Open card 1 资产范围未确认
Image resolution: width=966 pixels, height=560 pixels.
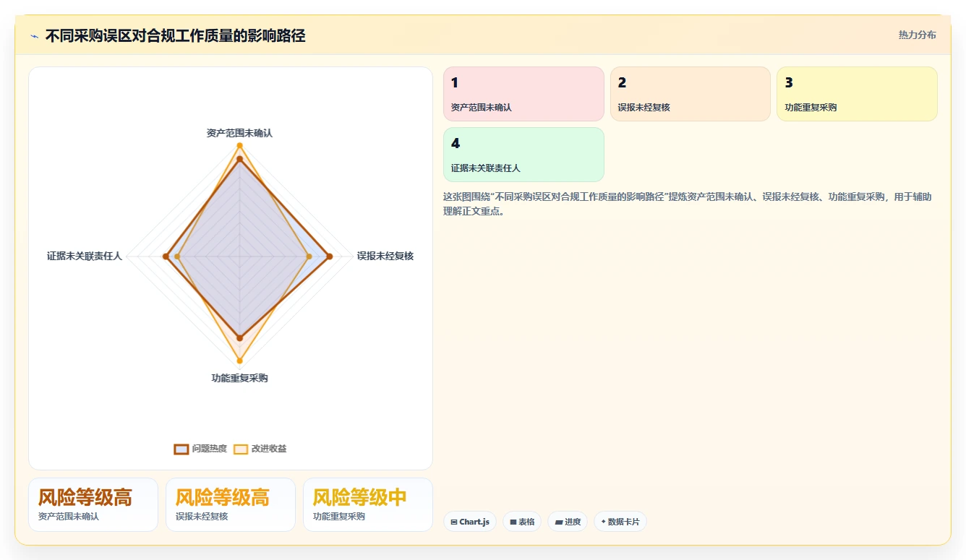[523, 94]
